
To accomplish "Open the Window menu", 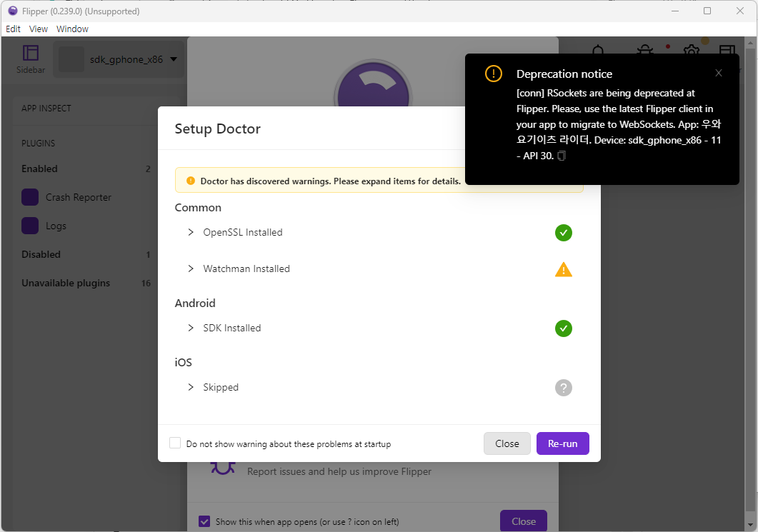I will point(72,29).
